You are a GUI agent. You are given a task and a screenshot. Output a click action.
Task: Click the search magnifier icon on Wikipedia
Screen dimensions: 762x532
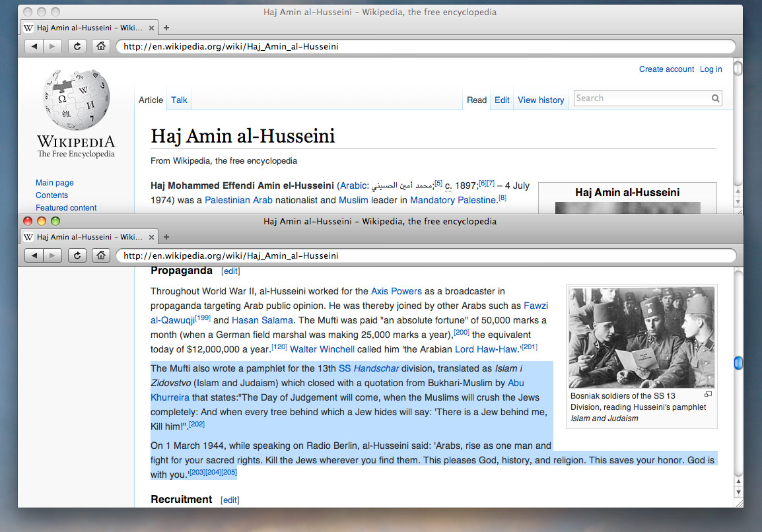pyautogui.click(x=715, y=98)
